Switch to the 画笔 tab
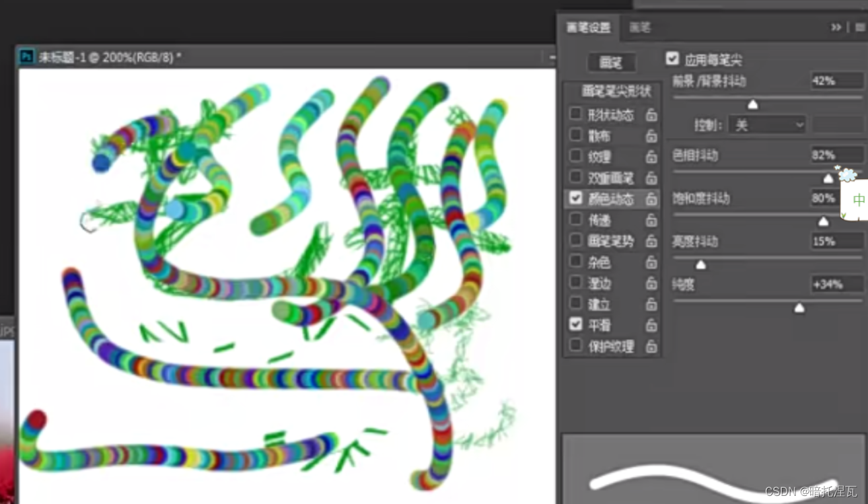Screen dimensions: 868x504 640,28
